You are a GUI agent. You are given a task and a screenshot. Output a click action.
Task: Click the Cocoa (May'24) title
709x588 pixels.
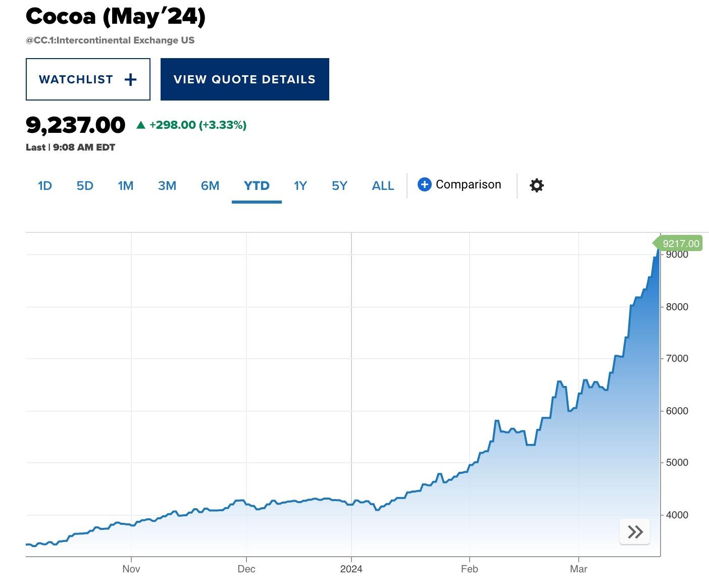pyautogui.click(x=116, y=16)
